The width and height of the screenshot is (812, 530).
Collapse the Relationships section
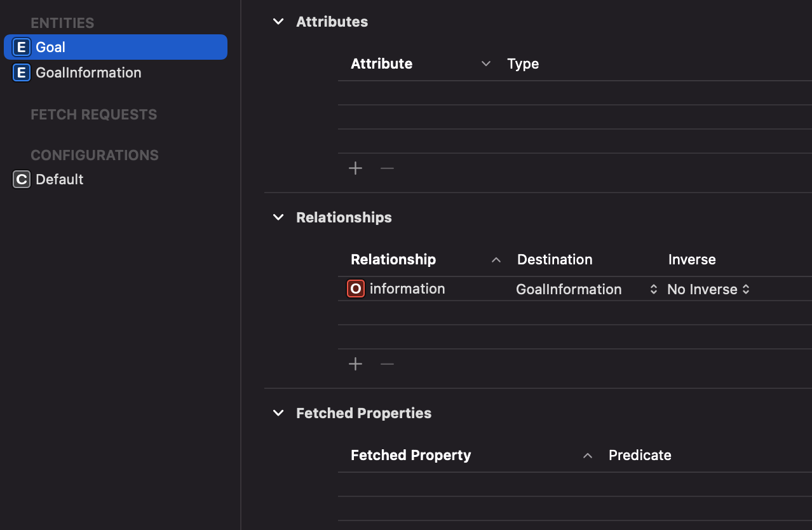click(x=278, y=217)
